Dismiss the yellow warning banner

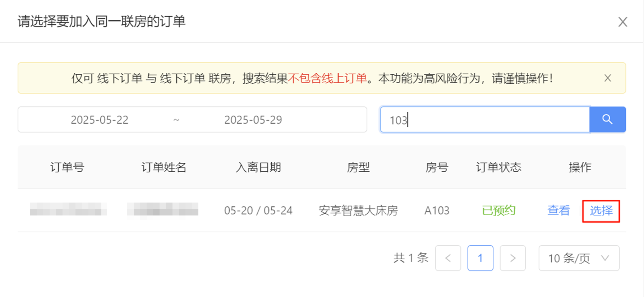tap(608, 78)
